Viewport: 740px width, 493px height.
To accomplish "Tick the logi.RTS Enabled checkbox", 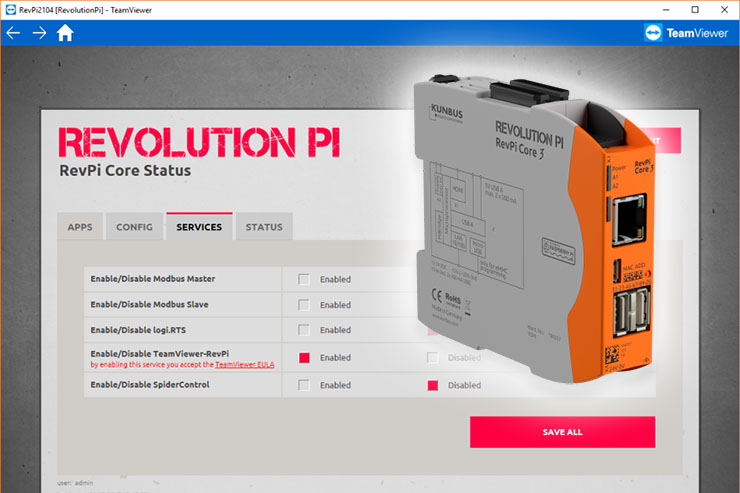I will pyautogui.click(x=304, y=330).
